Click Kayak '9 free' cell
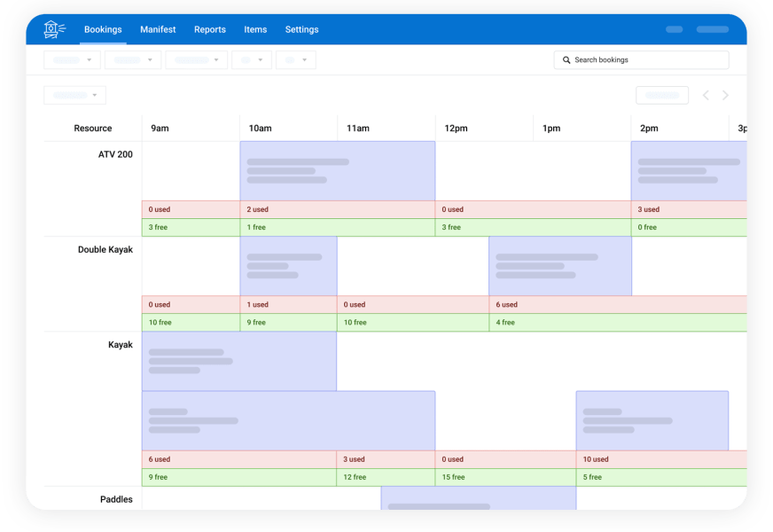 click(239, 477)
